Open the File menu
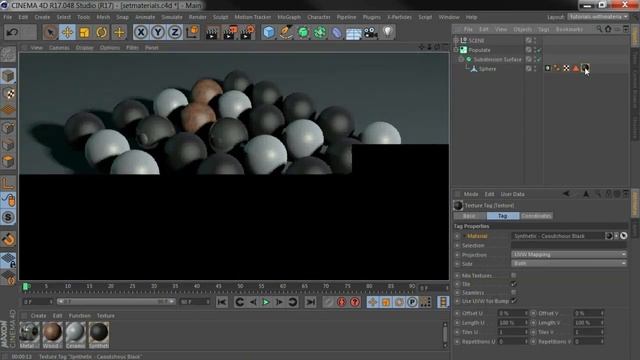 (x=8, y=17)
